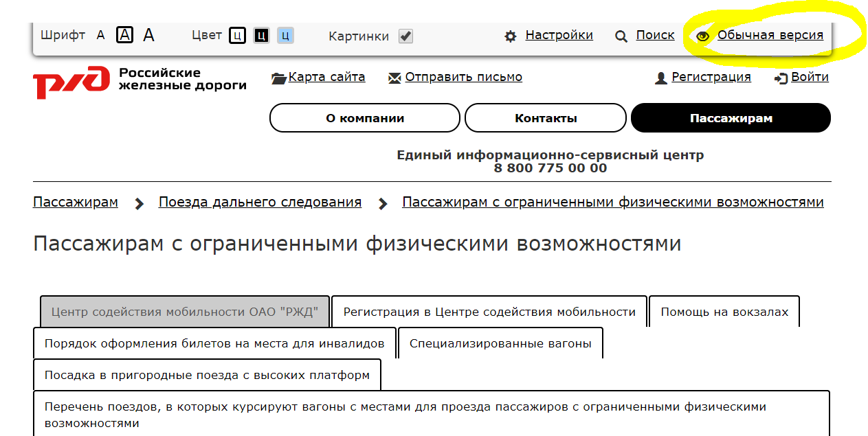The image size is (868, 436).
Task: Open Отправить письмо link
Action: pyautogui.click(x=464, y=77)
